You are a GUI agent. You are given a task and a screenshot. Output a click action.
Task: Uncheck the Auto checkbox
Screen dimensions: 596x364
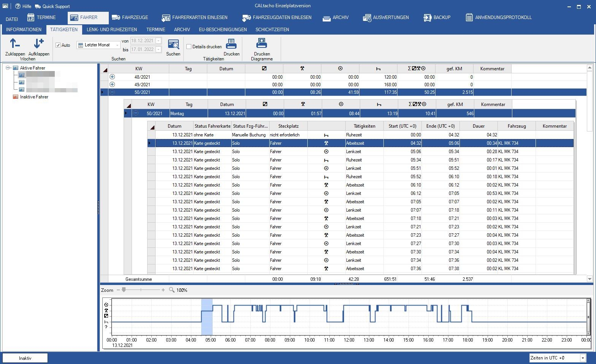[58, 45]
